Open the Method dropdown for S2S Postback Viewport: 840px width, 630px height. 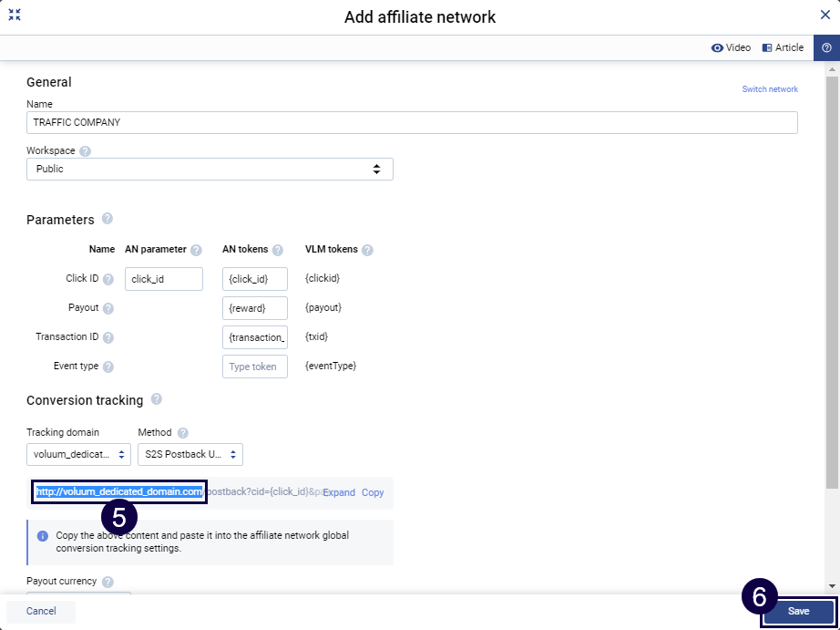(x=190, y=454)
